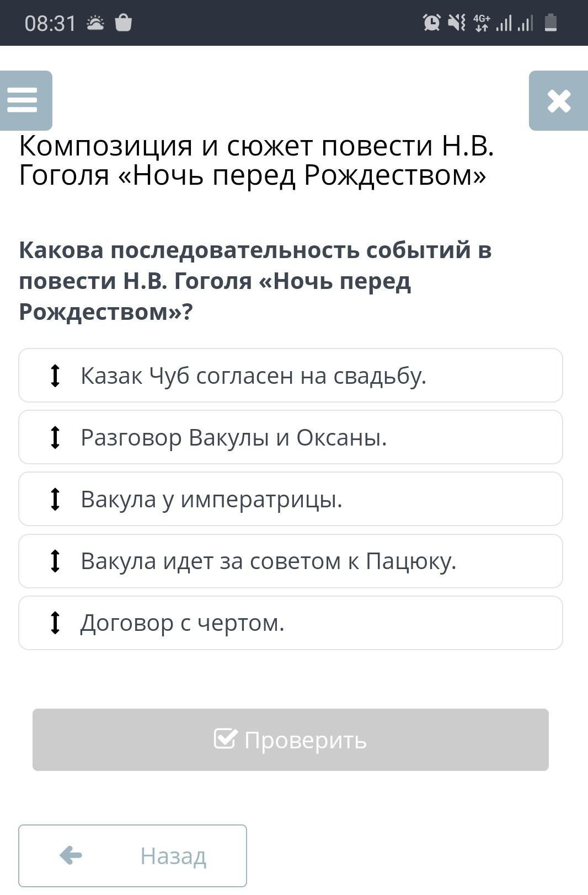Select the 'Разговор Вакулы и Оксаны' item
This screenshot has height=895, width=588.
pos(291,437)
